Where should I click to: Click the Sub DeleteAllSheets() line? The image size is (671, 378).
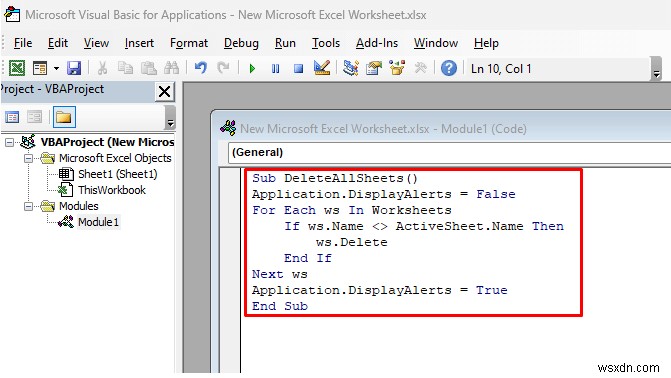[334, 178]
